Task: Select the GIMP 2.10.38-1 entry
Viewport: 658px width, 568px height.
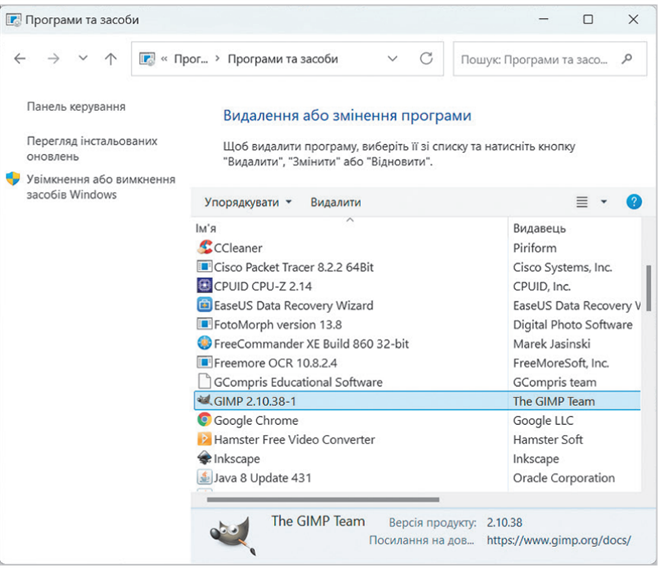Action: 255,401
